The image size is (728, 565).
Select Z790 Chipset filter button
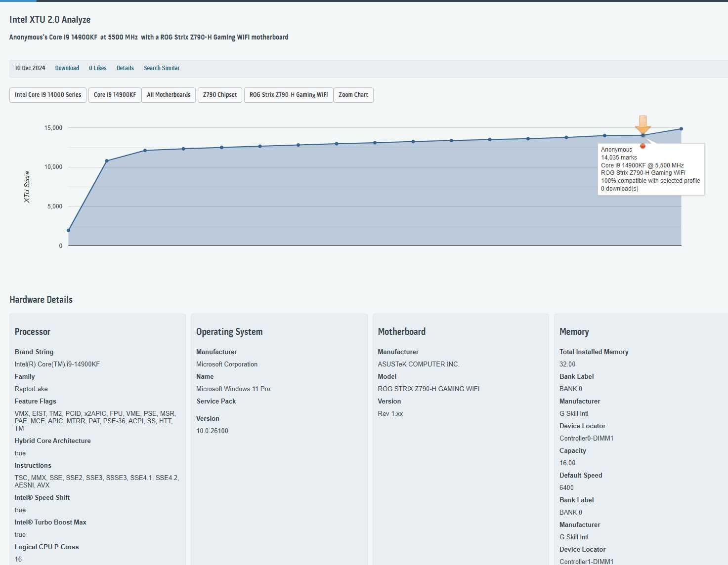pos(220,95)
